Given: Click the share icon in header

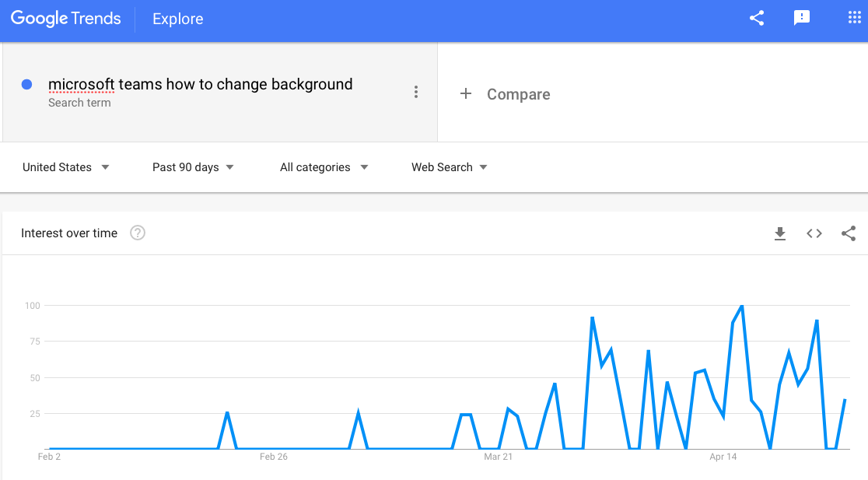Looking at the screenshot, I should (757, 18).
